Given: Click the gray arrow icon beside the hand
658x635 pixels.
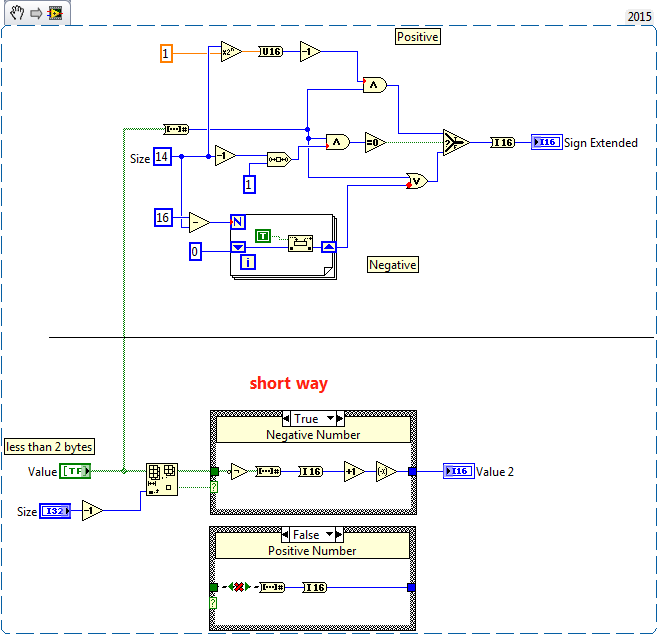Looking at the screenshot, I should click(37, 13).
